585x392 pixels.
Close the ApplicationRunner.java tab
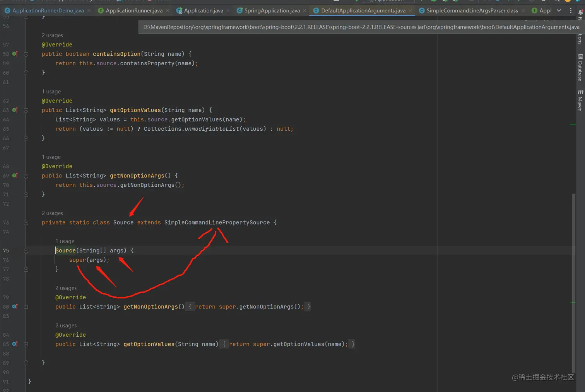coord(168,10)
